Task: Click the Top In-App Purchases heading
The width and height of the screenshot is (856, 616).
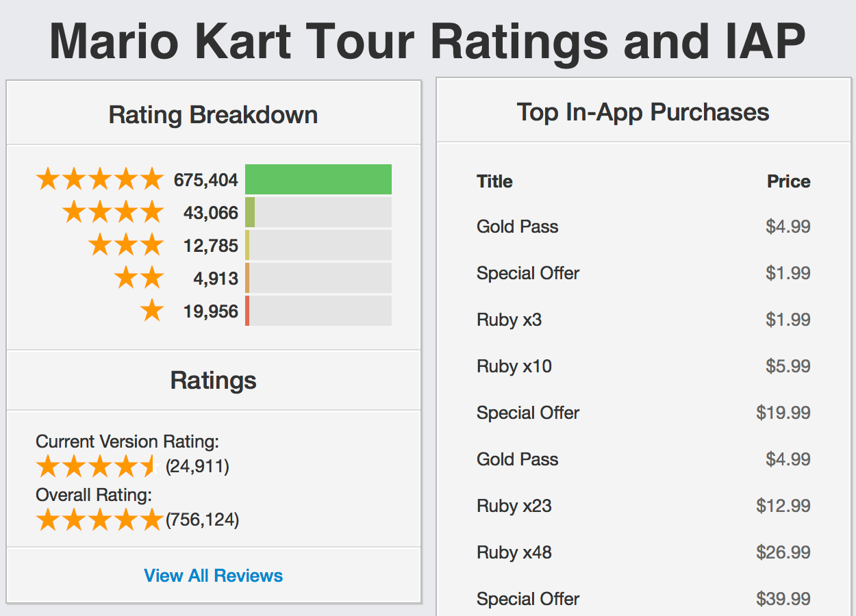Action: tap(643, 112)
